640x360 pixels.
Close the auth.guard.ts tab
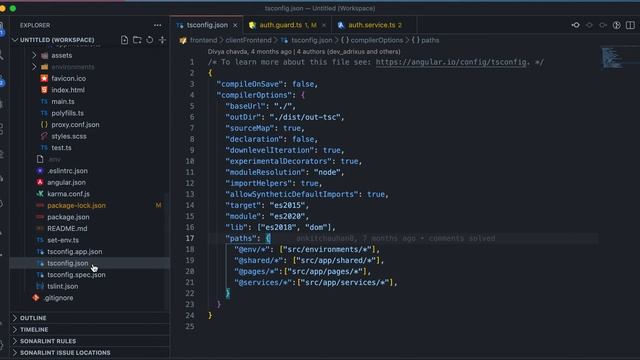(324, 25)
